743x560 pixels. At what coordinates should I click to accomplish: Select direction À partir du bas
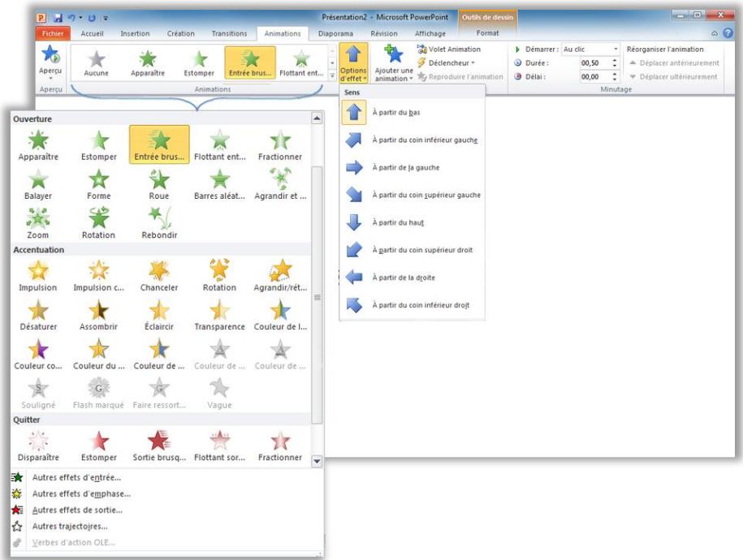(x=413, y=113)
